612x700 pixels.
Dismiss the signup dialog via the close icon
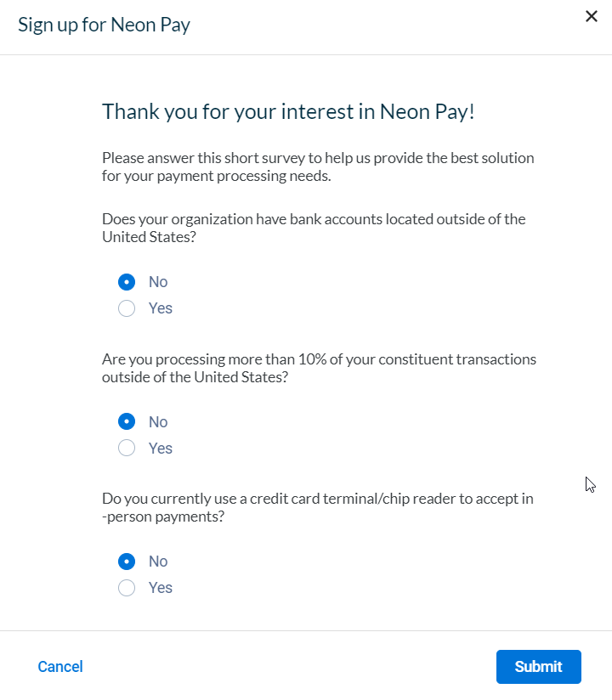[591, 16]
